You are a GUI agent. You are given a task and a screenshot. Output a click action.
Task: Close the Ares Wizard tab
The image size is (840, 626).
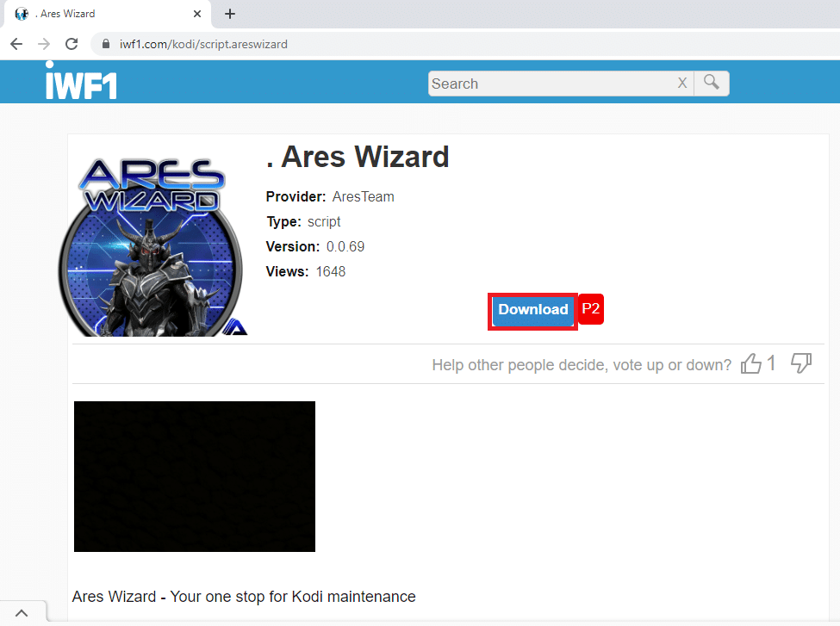197,14
